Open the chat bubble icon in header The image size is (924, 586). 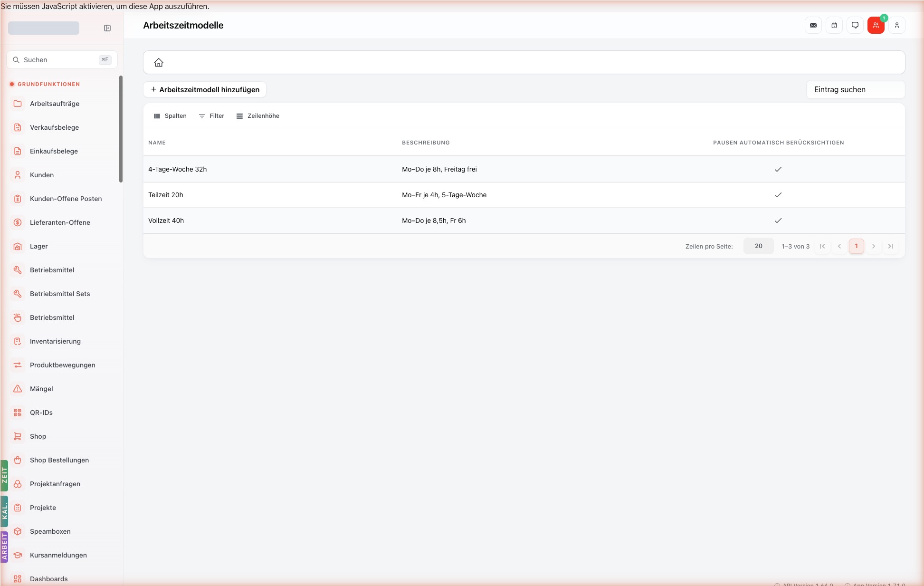855,25
